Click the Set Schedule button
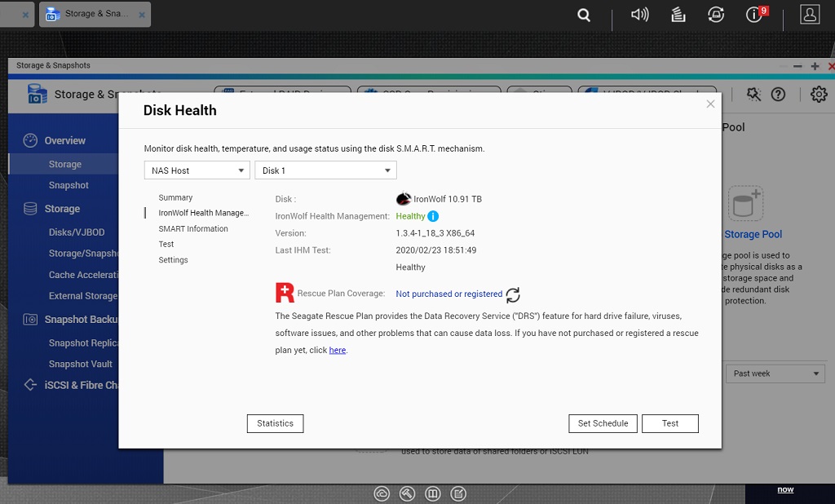Screen dimensions: 835x504 pos(603,423)
